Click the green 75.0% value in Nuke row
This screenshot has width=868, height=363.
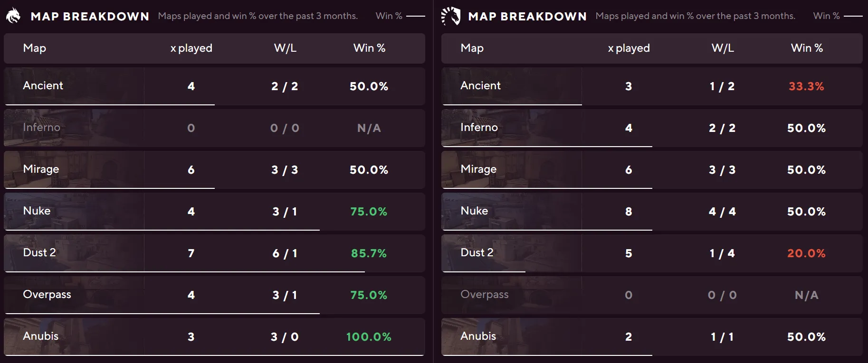pyautogui.click(x=369, y=212)
